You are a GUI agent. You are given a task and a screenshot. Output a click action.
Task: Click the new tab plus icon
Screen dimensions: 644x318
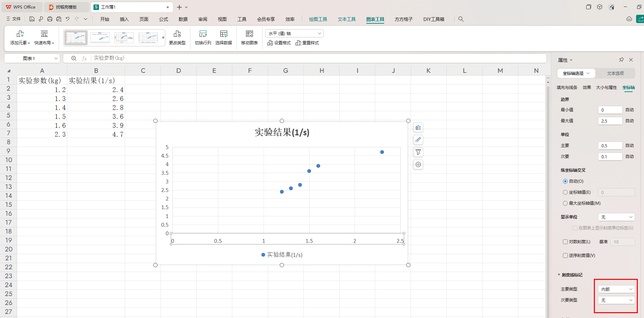click(x=179, y=7)
